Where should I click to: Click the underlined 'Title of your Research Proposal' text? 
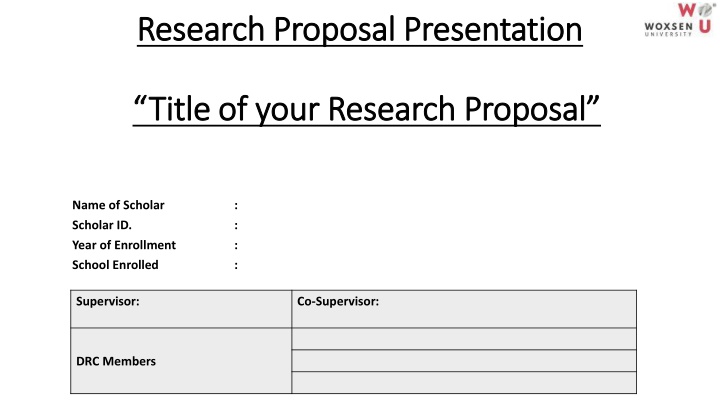366,105
